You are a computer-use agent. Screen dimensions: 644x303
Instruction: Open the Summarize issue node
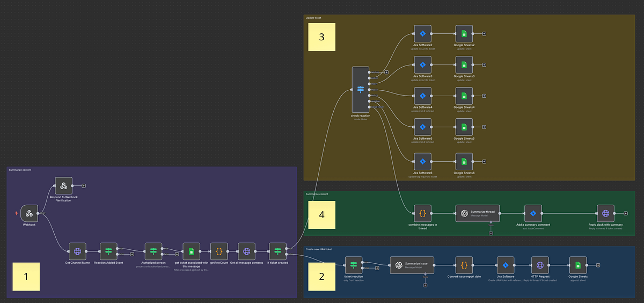[412, 265]
